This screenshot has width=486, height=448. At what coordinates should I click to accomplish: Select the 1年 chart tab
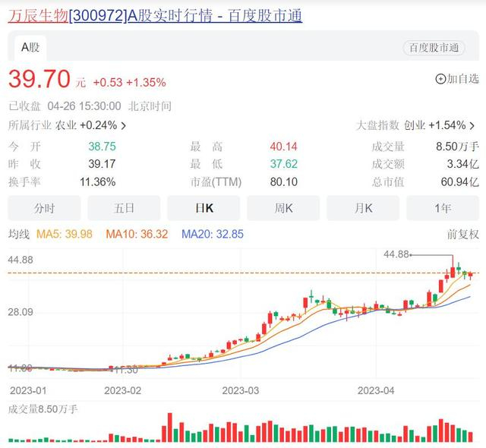coord(443,208)
